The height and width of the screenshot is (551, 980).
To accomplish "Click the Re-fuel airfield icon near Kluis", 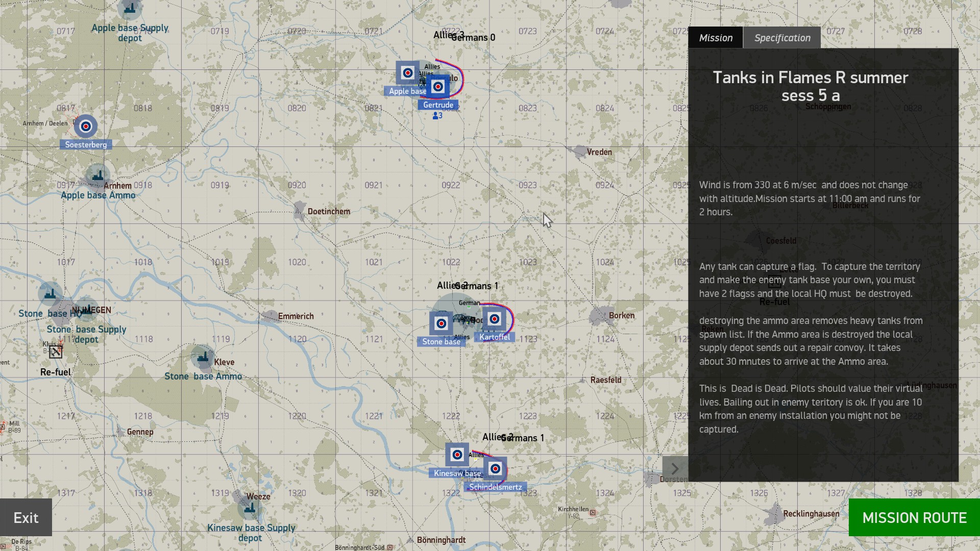I will tap(56, 352).
